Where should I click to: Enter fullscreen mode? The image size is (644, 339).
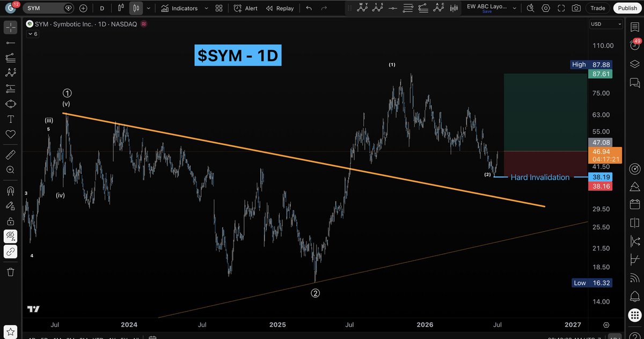coord(561,8)
